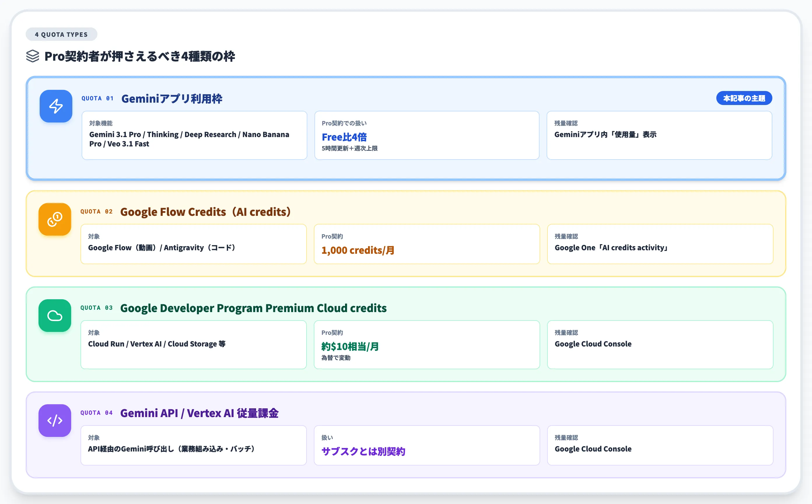Click the Google Flow（動画）/ Antigravity（コード） text
This screenshot has width=812, height=504.
pos(162,248)
